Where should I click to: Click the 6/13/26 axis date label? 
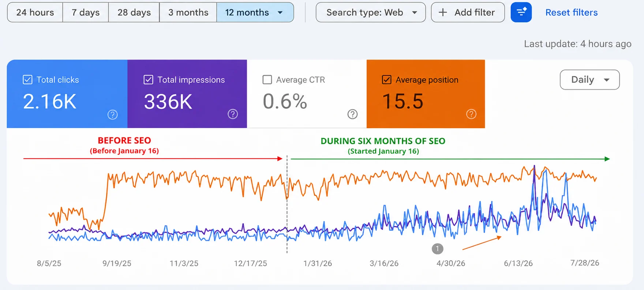click(x=518, y=263)
